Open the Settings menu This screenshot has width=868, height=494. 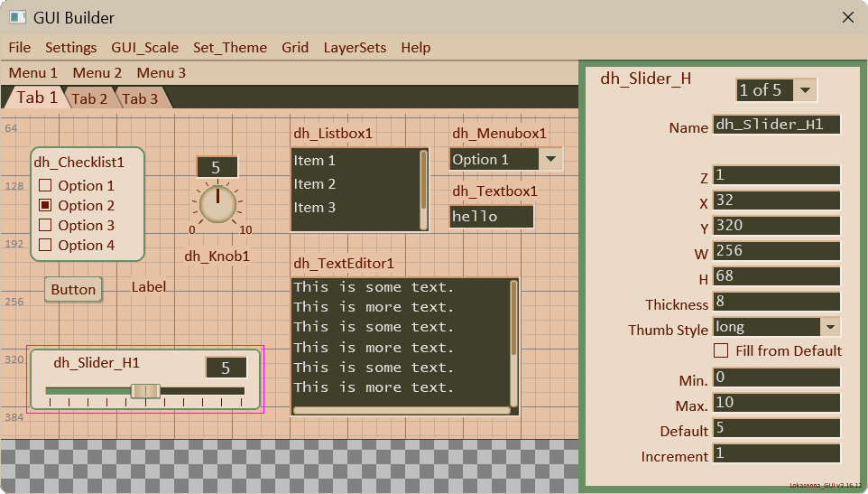tap(71, 48)
